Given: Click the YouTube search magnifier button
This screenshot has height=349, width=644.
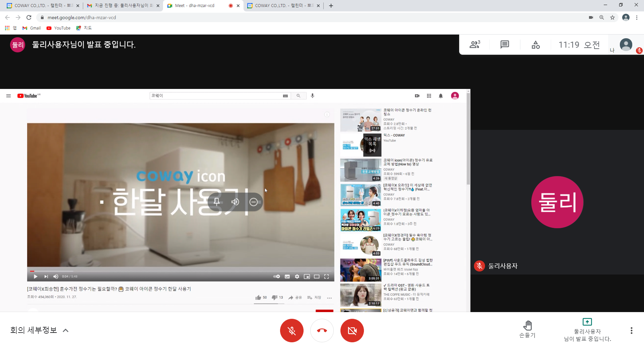Looking at the screenshot, I should (x=299, y=96).
